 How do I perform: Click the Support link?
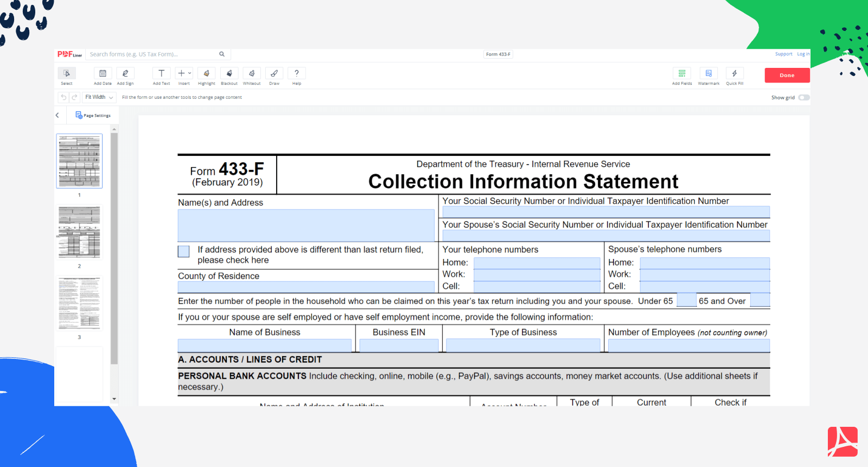coord(783,54)
